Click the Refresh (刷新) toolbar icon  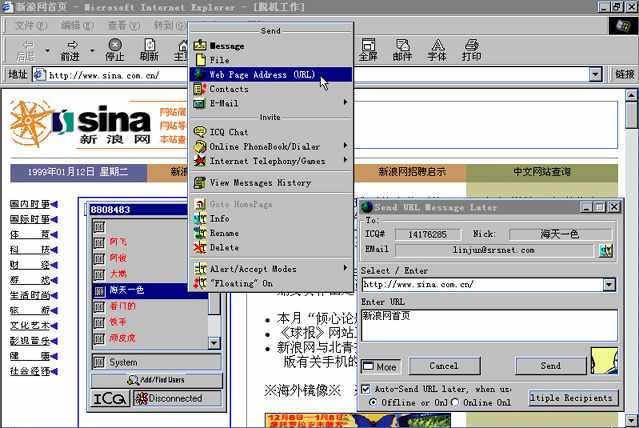[149, 50]
